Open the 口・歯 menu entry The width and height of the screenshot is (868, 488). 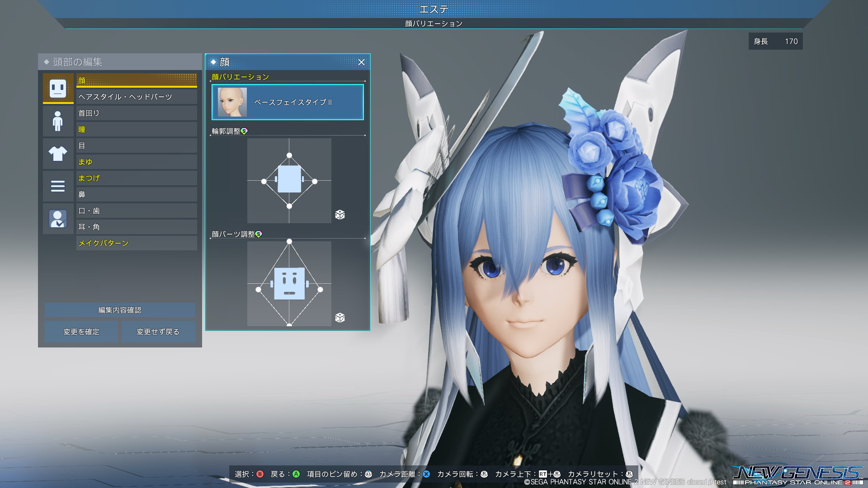tap(137, 211)
